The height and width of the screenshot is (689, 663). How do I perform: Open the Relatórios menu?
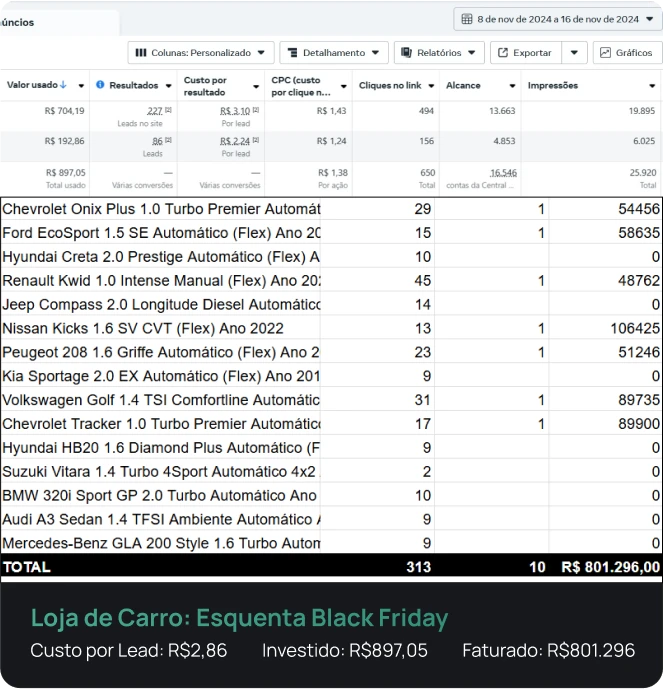(438, 52)
